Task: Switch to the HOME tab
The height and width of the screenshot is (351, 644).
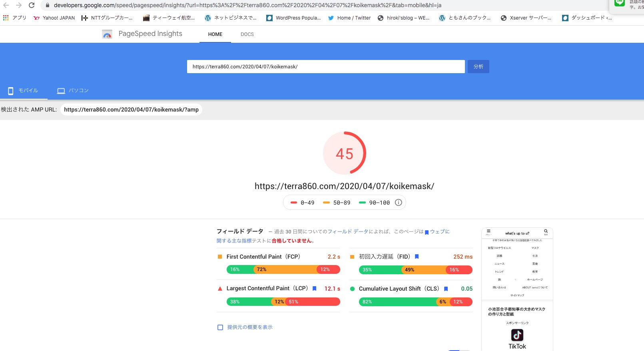Action: click(x=215, y=34)
